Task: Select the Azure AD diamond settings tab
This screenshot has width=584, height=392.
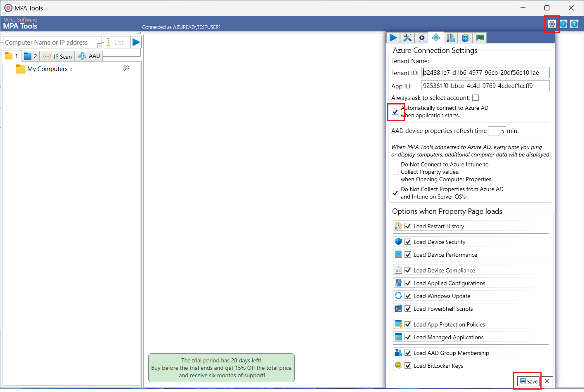Action: point(436,38)
